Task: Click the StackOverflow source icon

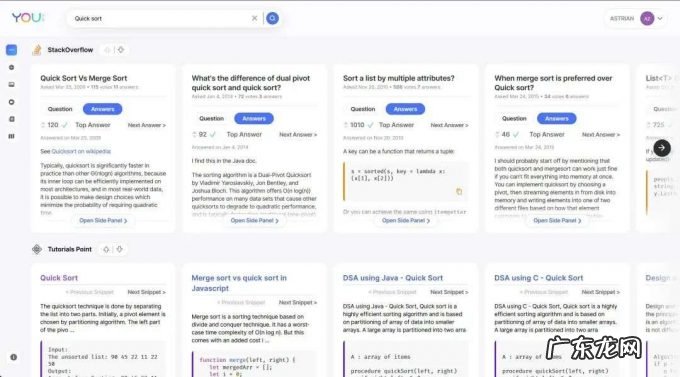Action: tap(37, 50)
